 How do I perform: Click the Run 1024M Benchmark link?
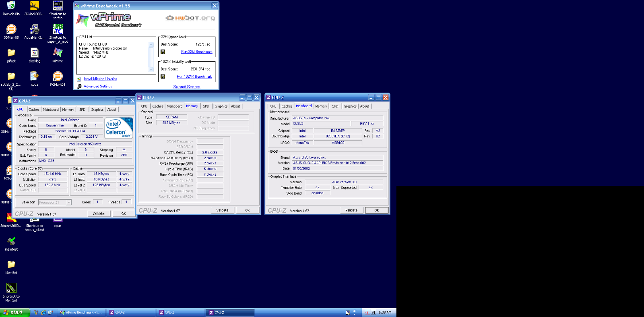194,77
